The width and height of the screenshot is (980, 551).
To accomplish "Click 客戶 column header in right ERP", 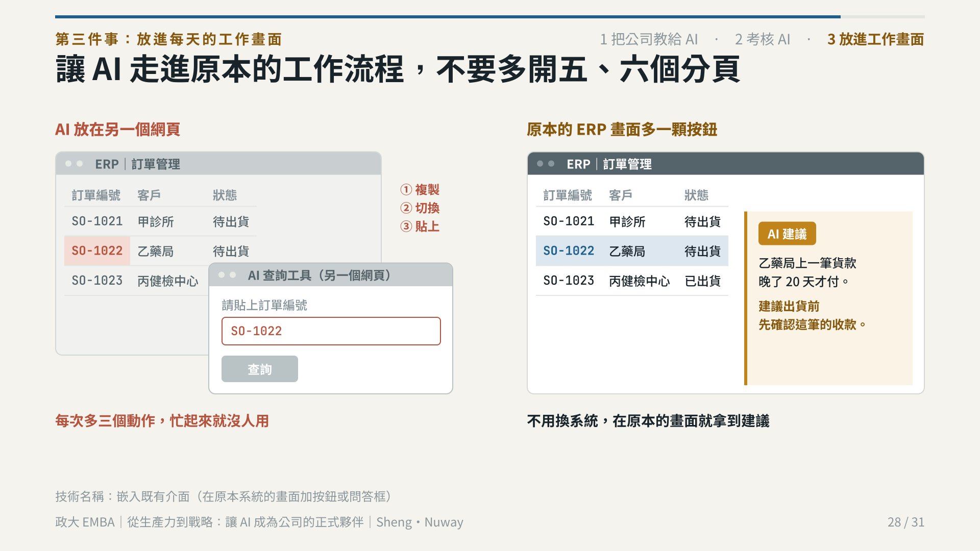I will 621,195.
